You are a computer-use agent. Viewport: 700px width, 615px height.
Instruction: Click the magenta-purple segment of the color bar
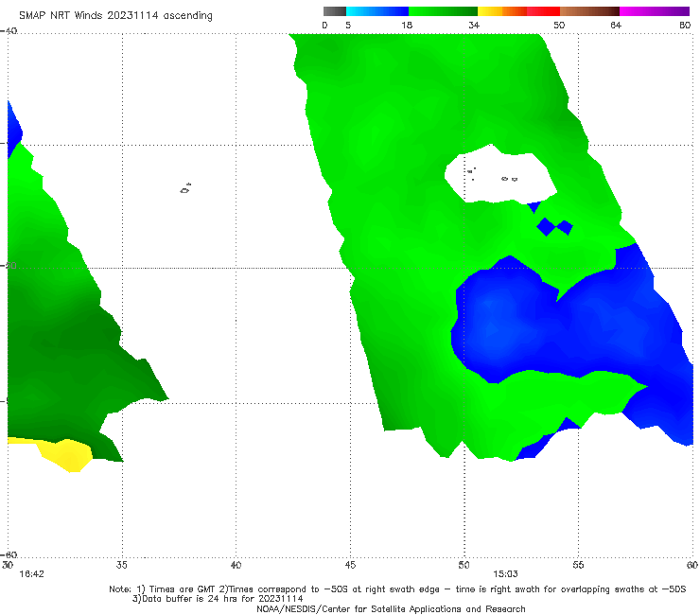tap(655, 11)
